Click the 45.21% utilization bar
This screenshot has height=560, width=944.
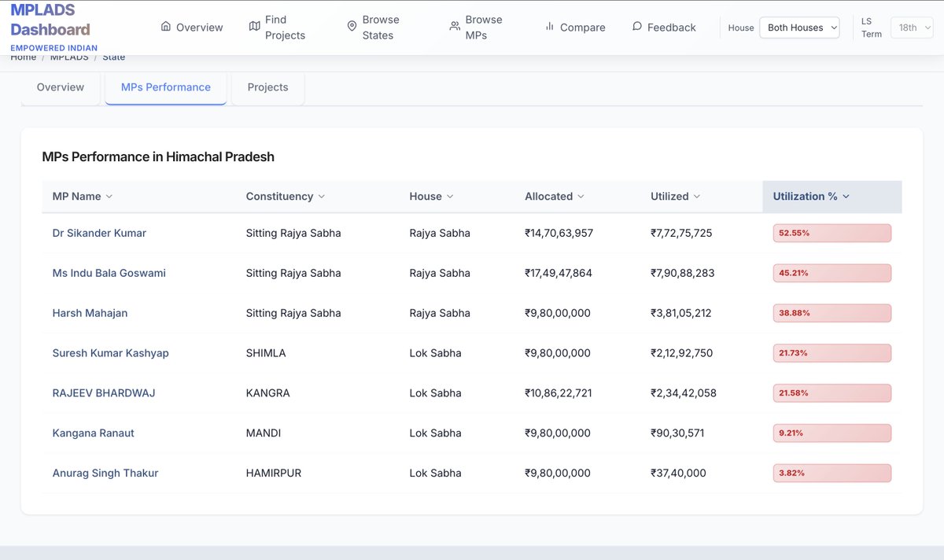click(832, 273)
